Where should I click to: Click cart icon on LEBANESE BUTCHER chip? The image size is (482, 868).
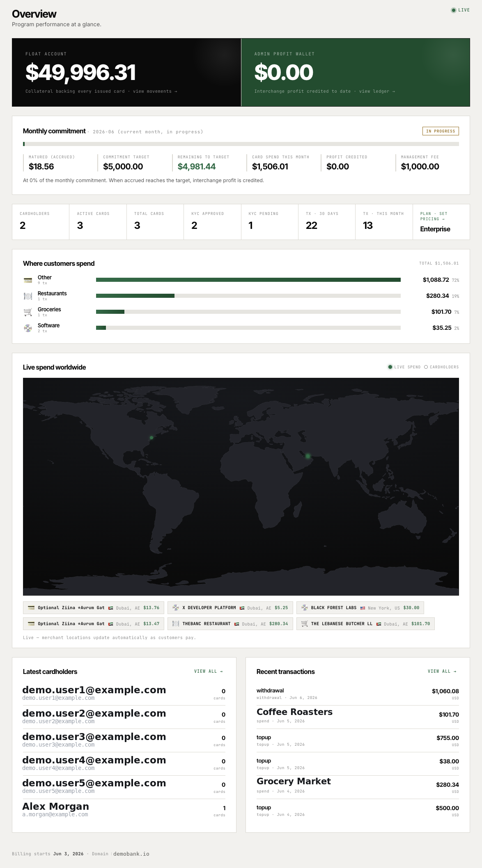305,624
